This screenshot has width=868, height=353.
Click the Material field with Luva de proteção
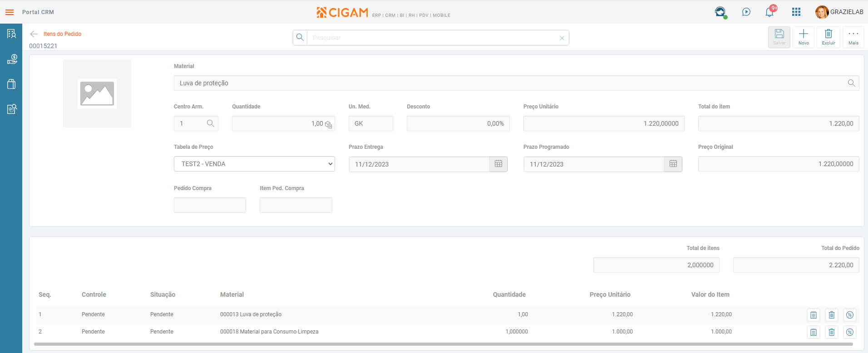coord(516,83)
